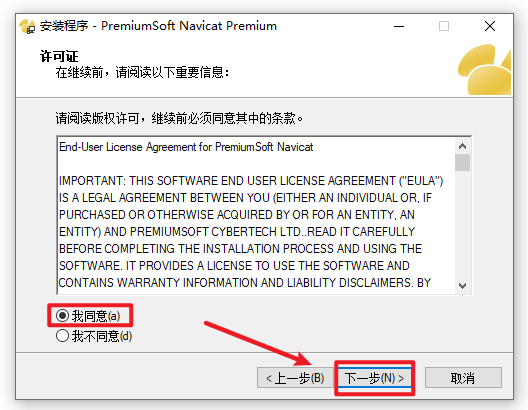This screenshot has width=528, height=410.
Task: Select the 我同意(a) radio button
Action: point(63,316)
